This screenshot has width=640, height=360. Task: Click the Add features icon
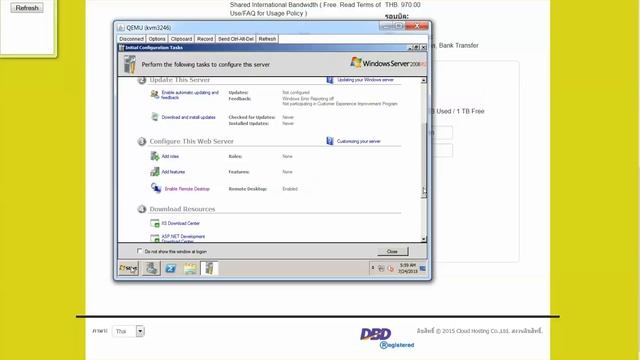click(x=155, y=171)
